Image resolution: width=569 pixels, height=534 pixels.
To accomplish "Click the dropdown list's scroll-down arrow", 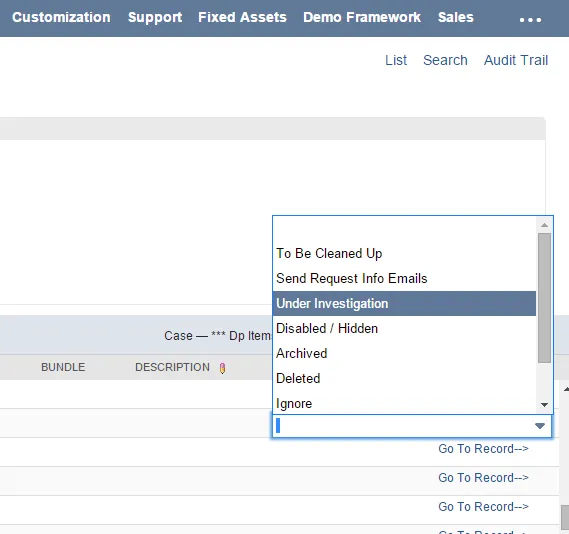I will click(x=544, y=404).
